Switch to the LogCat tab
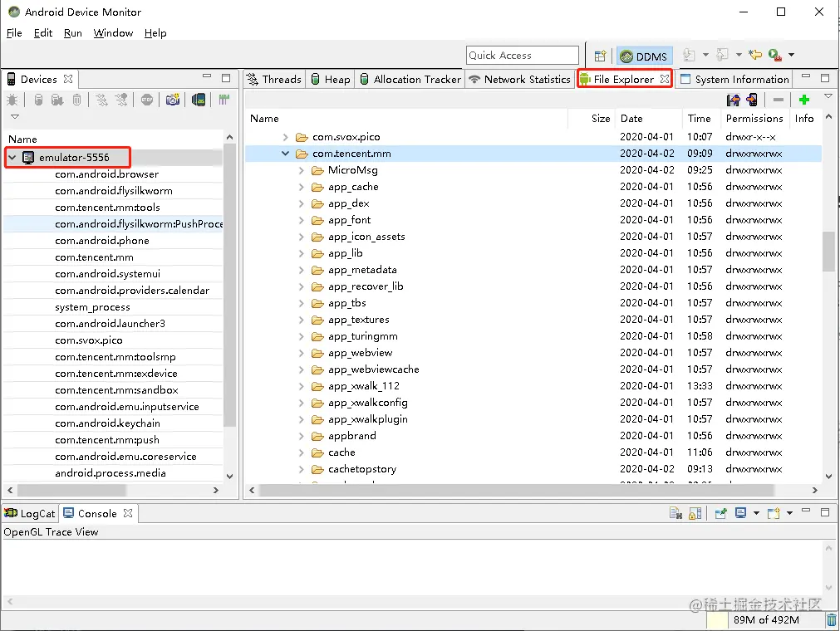This screenshot has width=840, height=631. [x=30, y=513]
